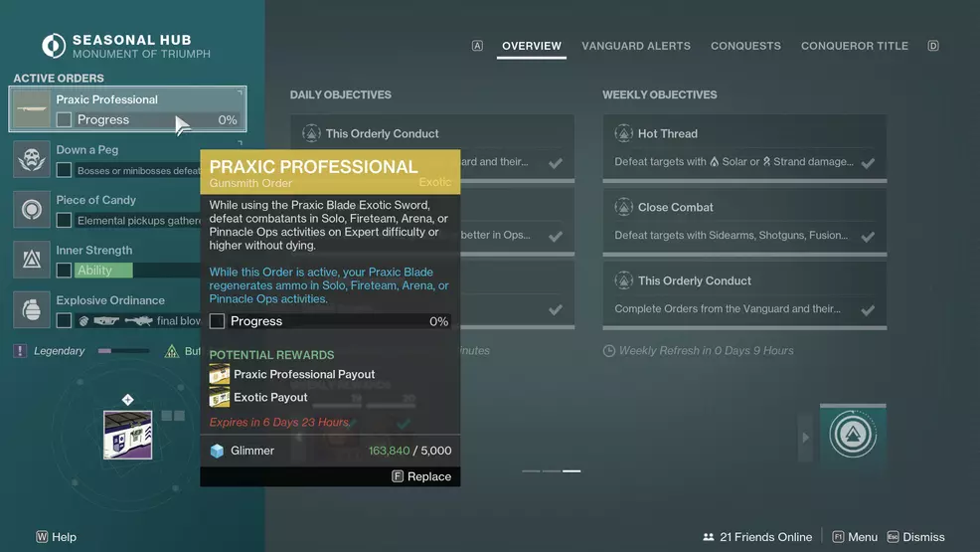This screenshot has width=980, height=552.
Task: Click the Weekly Objectives heading
Action: 659,95
